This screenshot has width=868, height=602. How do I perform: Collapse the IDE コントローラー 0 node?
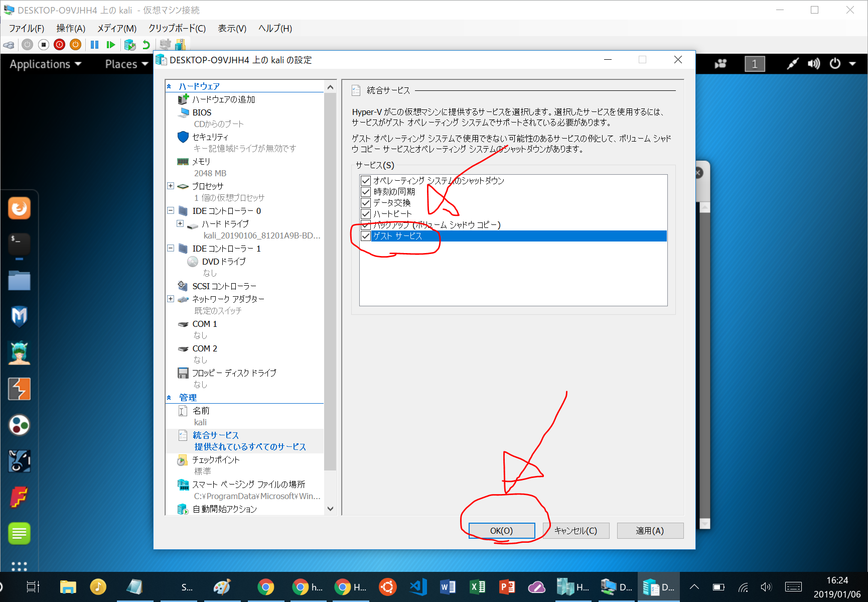(171, 211)
